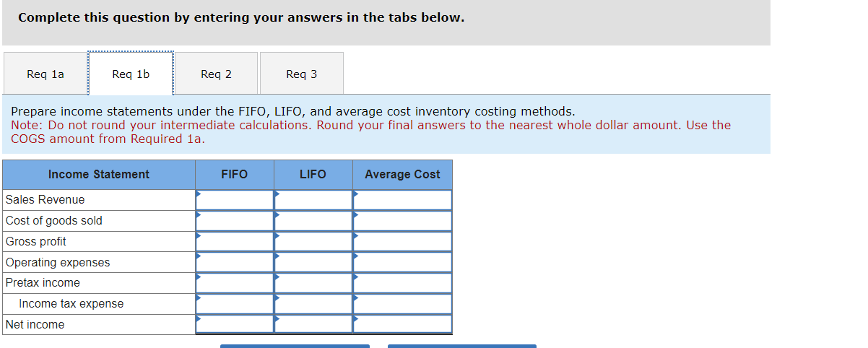Click the Average Cost column header
Viewport: 868px width, 348px height.
point(402,175)
